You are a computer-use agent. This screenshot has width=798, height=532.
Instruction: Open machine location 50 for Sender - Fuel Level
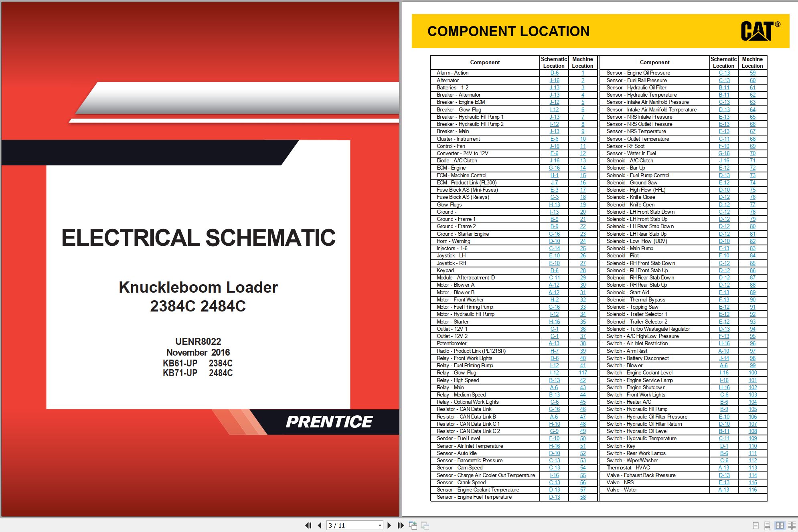(583, 439)
